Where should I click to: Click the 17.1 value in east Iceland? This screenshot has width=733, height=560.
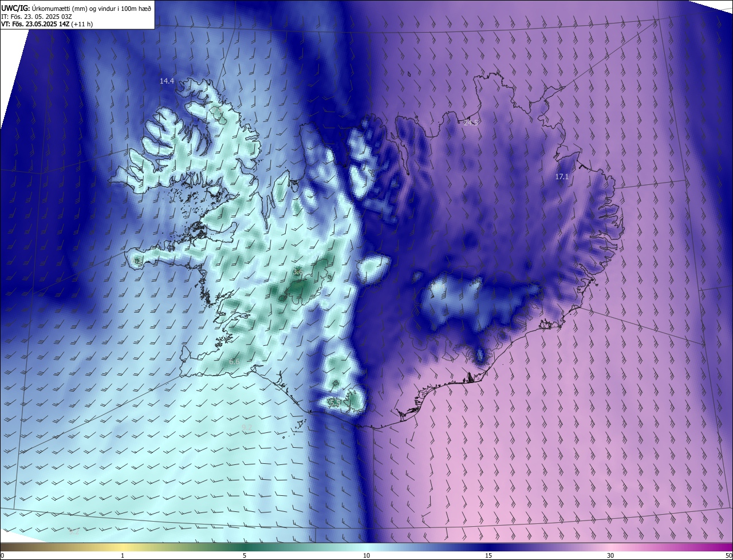click(x=562, y=177)
